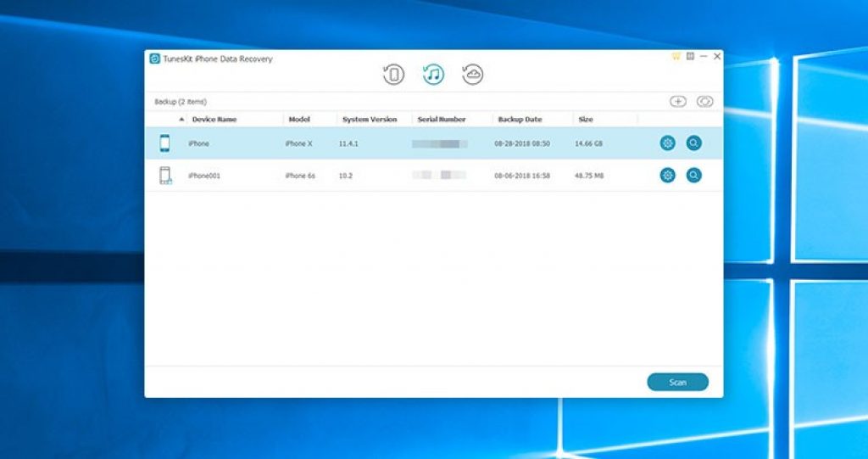The width and height of the screenshot is (868, 459).
Task: Sort by the Model column header
Action: click(299, 120)
